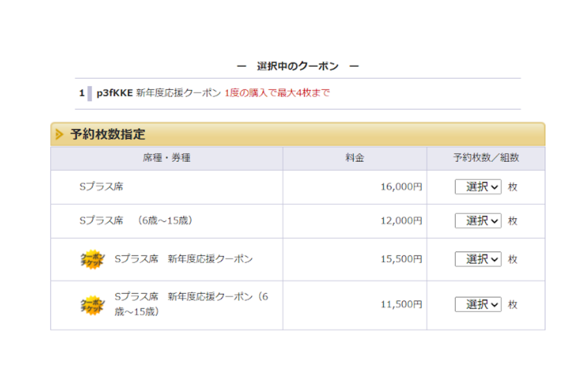Click coupon ticket badge beside 15,500円 row
The width and height of the screenshot is (588, 392).
pos(93,260)
